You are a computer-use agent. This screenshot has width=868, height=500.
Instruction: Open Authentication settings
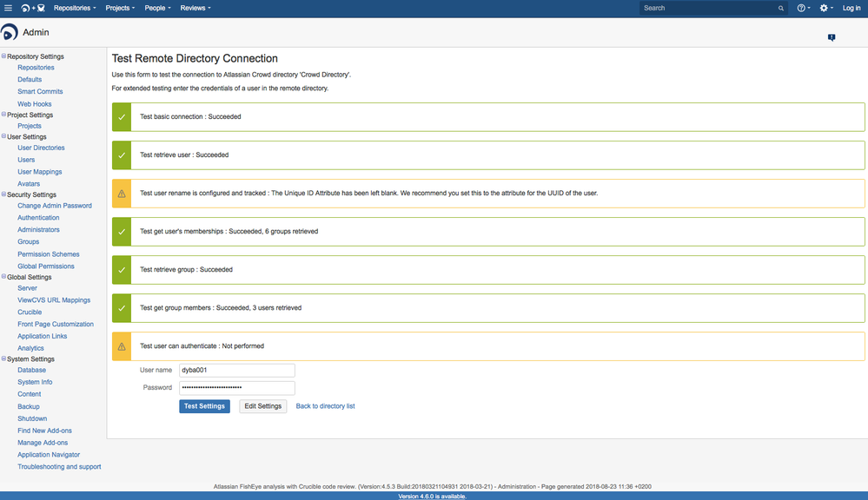coord(38,218)
